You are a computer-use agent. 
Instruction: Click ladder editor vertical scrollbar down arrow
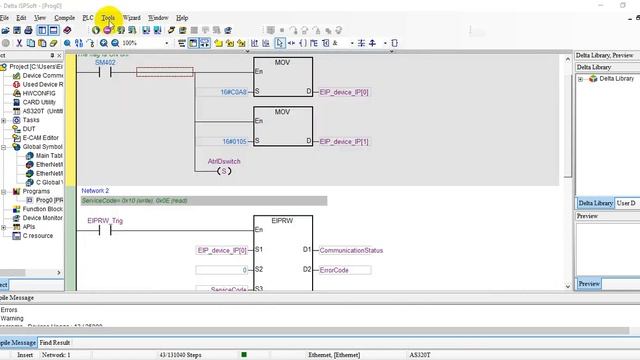point(568,286)
